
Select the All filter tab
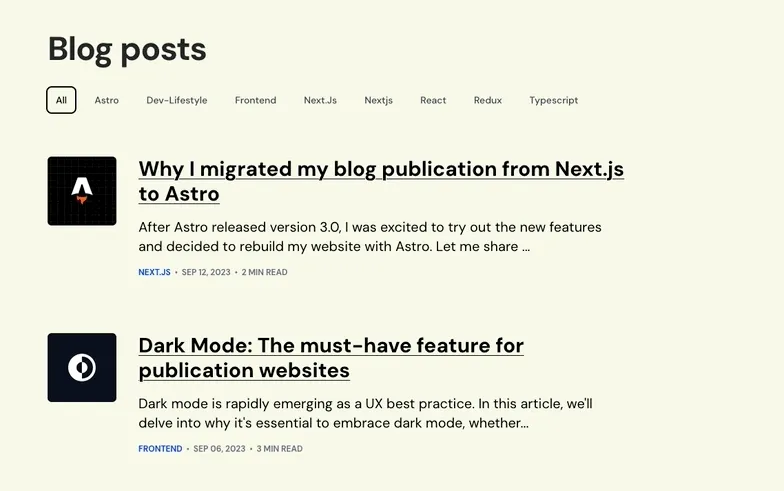(x=61, y=100)
